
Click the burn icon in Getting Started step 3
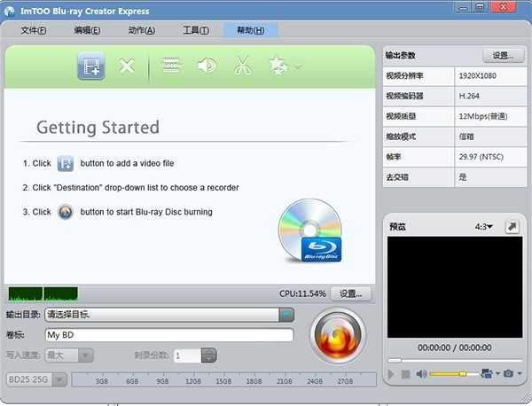[x=65, y=212]
